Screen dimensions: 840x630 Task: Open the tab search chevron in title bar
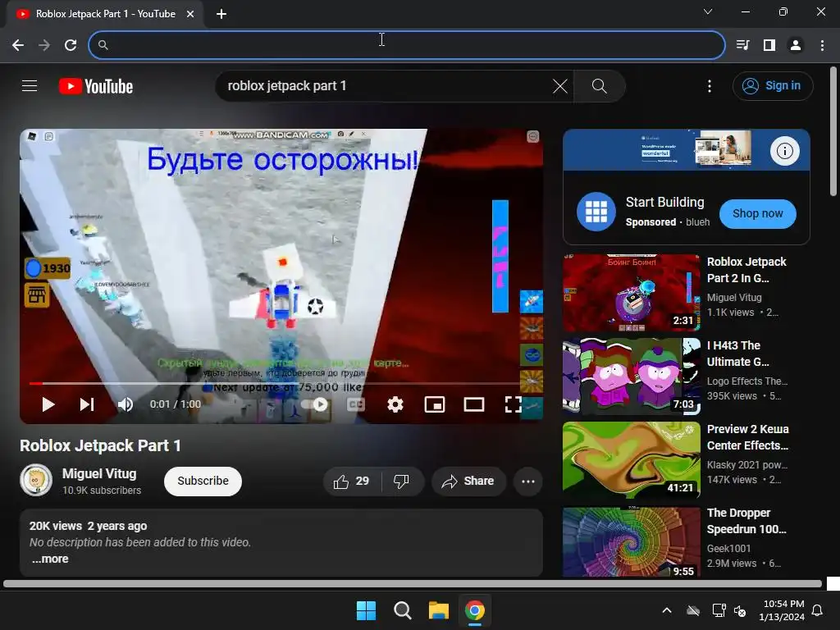(x=708, y=11)
